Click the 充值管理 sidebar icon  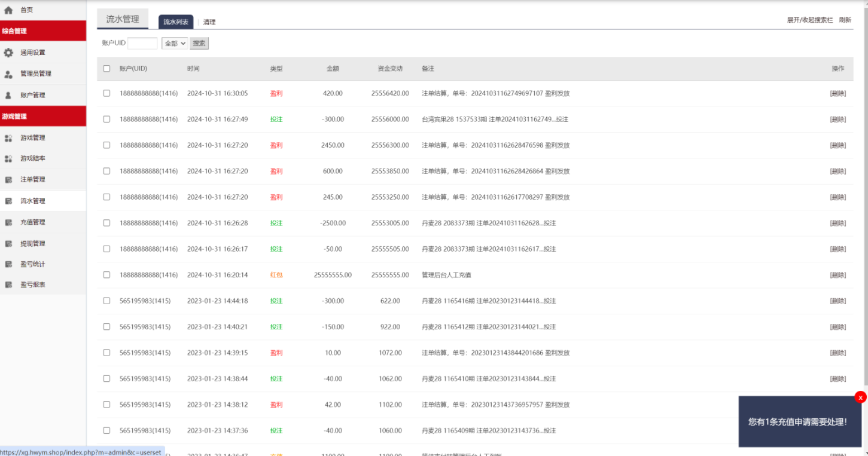pos(8,222)
